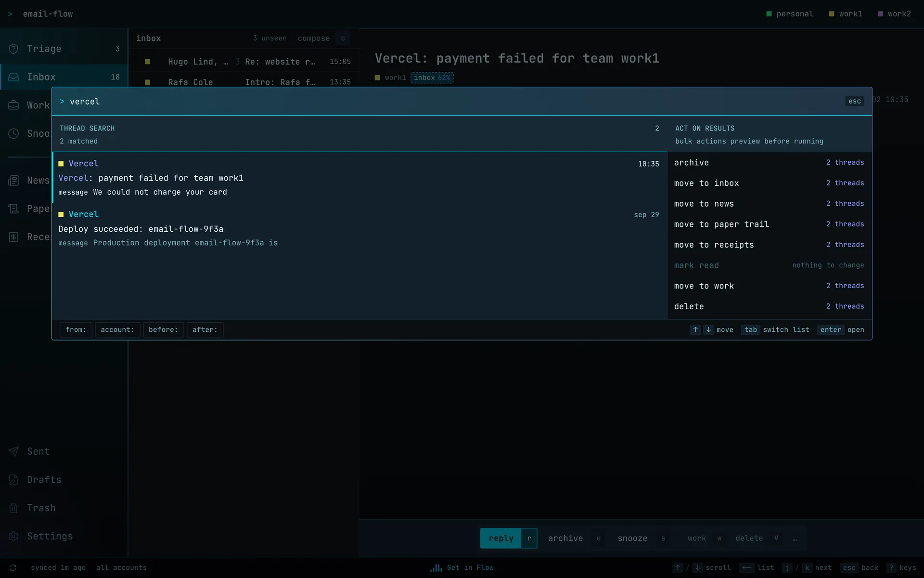
Task: Choose delete action for 2 threads
Action: (x=770, y=306)
